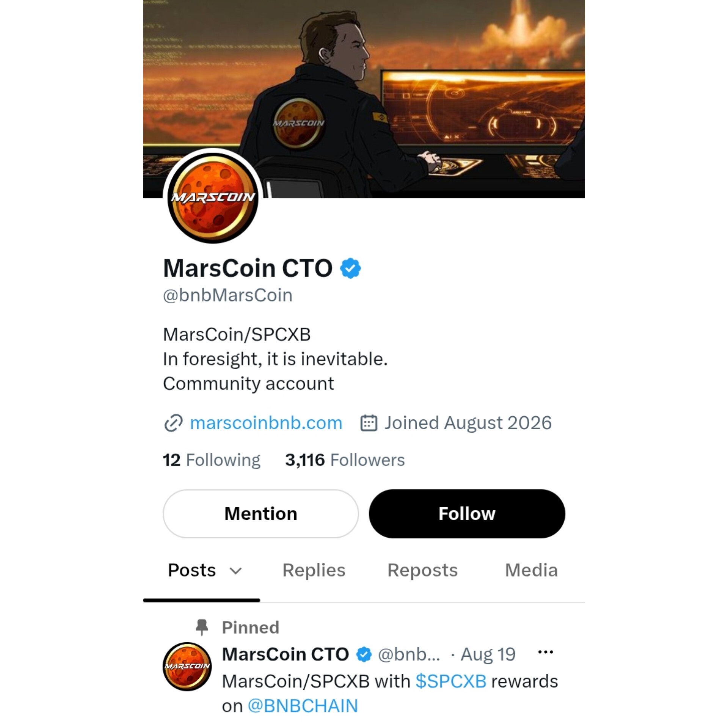Open the 3,116 Followers list

click(345, 460)
